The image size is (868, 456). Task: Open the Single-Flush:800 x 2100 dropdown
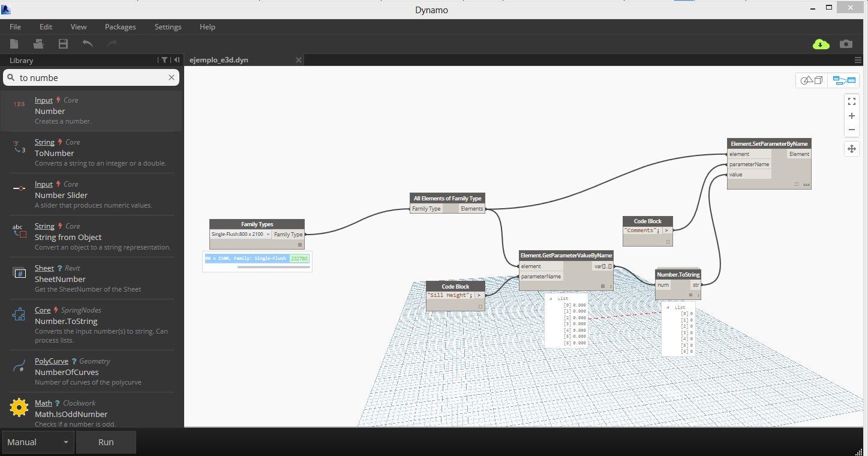coord(268,234)
